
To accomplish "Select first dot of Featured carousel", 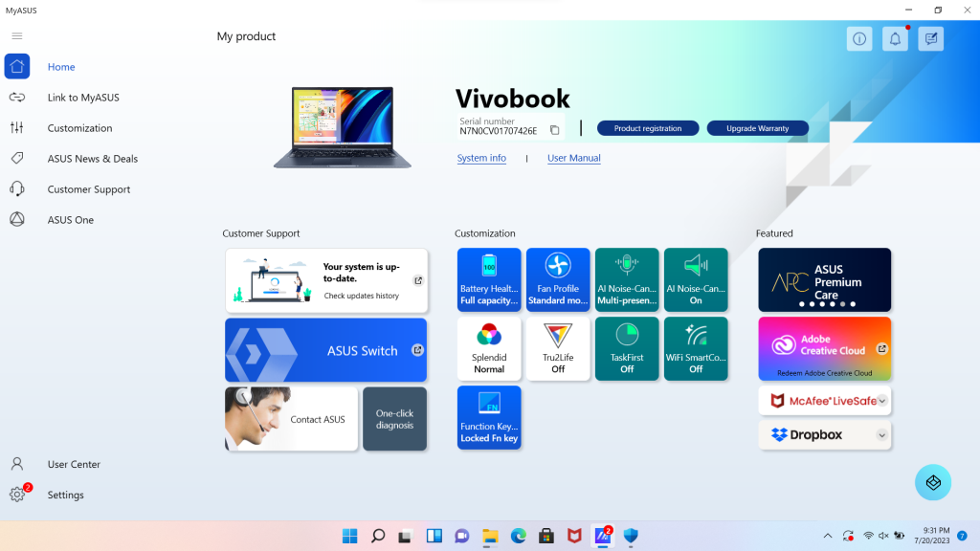I will coord(802,304).
